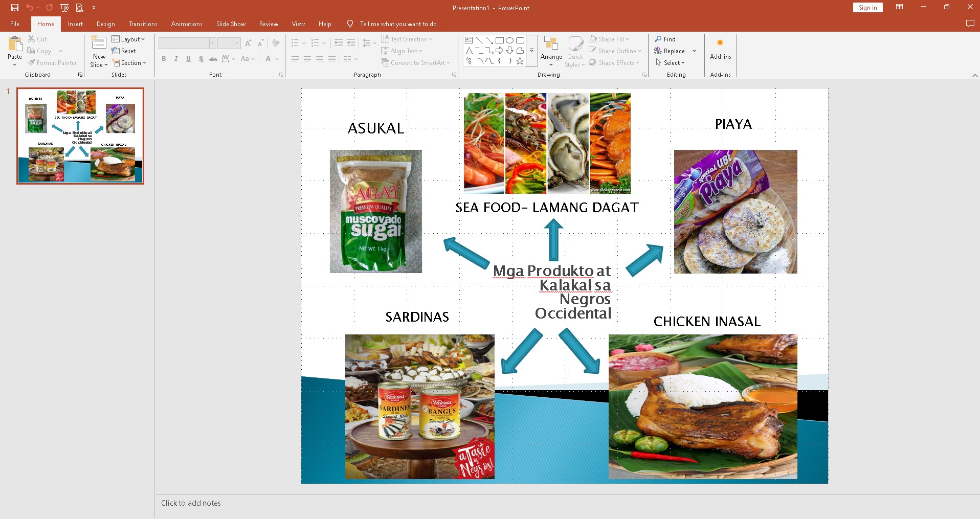Toggle Align Right paragraph

pyautogui.click(x=319, y=59)
